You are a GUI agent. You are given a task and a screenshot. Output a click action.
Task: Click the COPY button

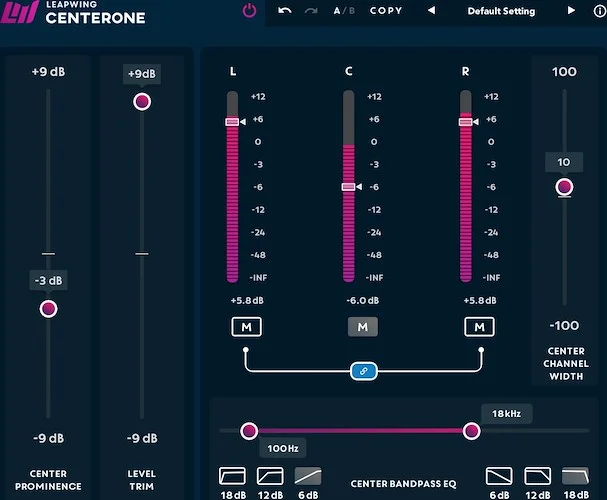pyautogui.click(x=386, y=11)
